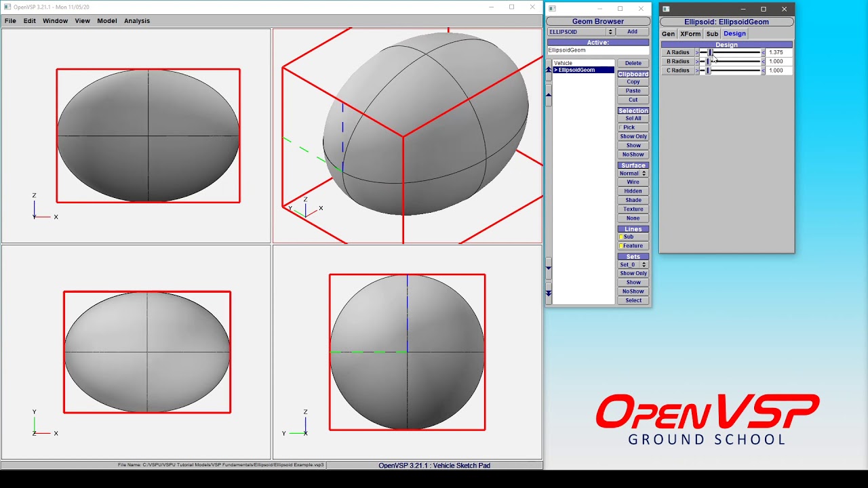This screenshot has width=868, height=488.
Task: Set surface to Wire
Action: [633, 182]
